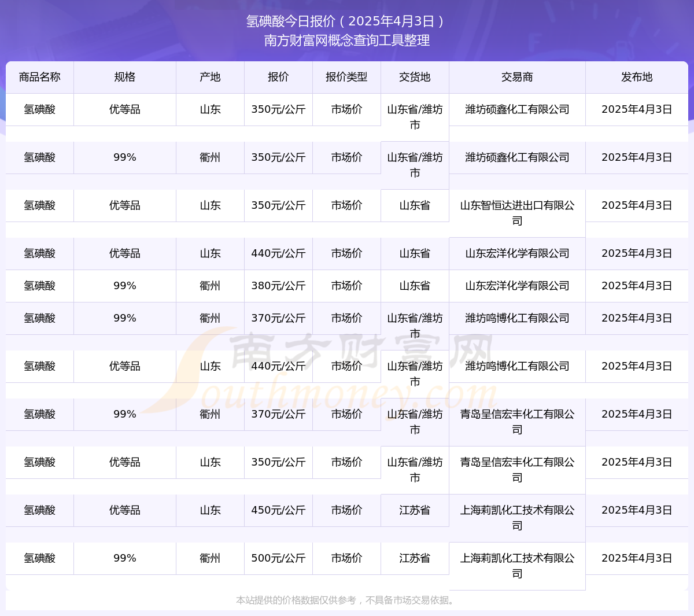Select the 交货地 column header
Image resolution: width=694 pixels, height=616 pixels.
point(415,77)
